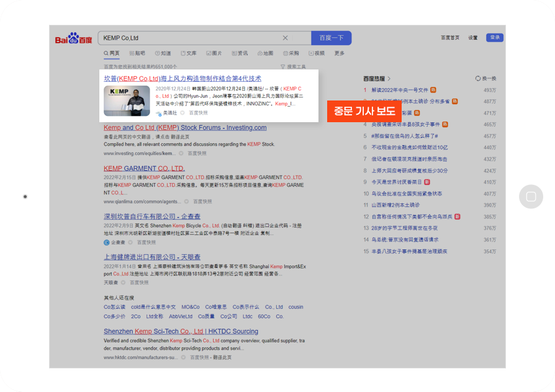This screenshot has height=392, width=555.
Task: Open the 设置 settings link
Action: 473,38
